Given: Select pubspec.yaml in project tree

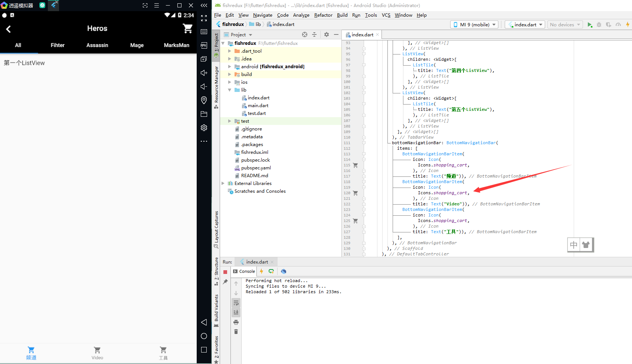Looking at the screenshot, I should (256, 168).
